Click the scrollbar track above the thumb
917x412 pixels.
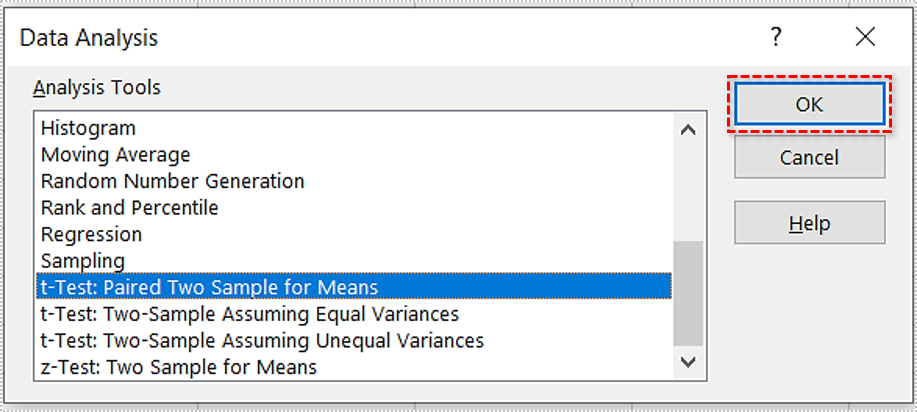click(x=688, y=190)
